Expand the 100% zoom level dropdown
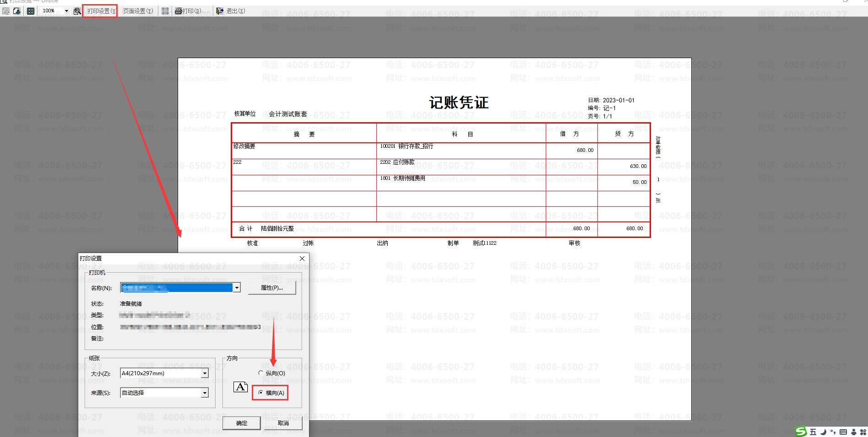The image size is (868, 437). 66,11
